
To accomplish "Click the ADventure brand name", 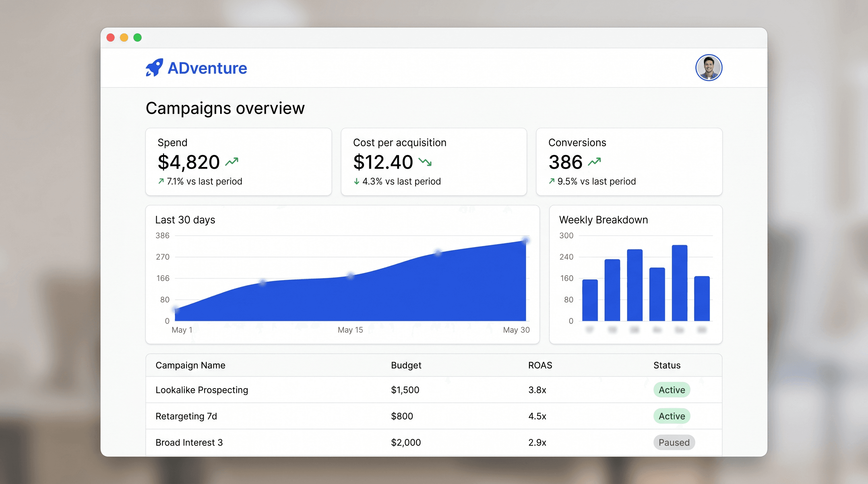I will pyautogui.click(x=207, y=68).
